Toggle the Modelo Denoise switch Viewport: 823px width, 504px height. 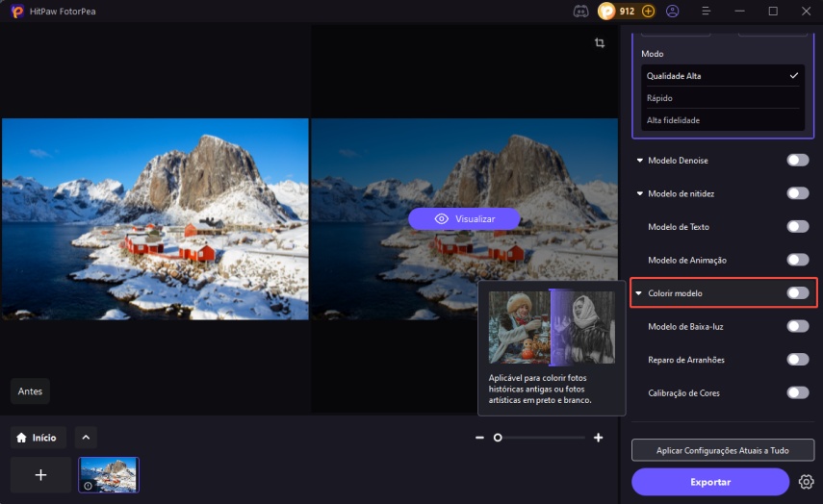coord(798,160)
